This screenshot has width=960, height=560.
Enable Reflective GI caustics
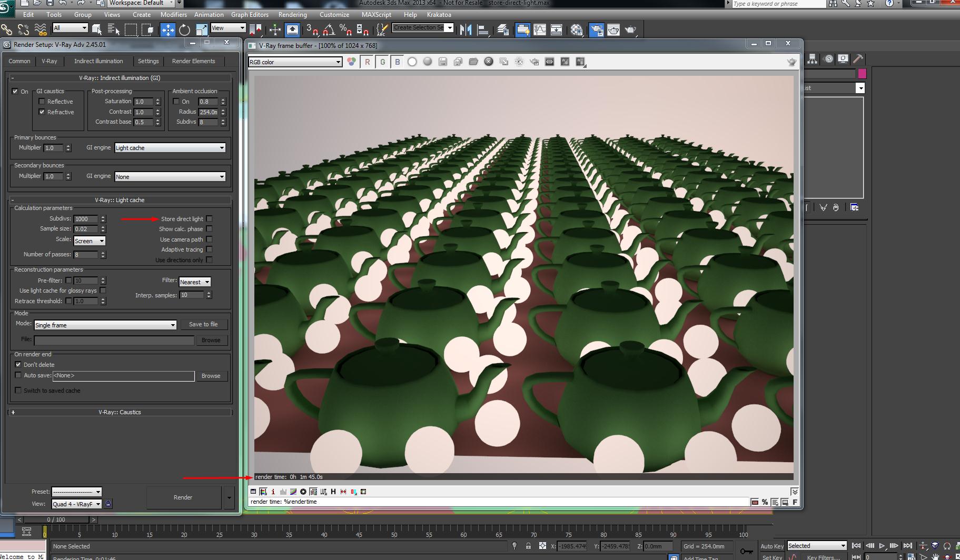[42, 102]
